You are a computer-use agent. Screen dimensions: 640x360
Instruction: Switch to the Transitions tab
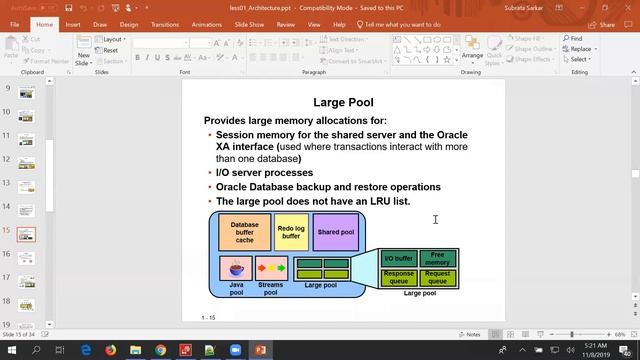[165, 24]
